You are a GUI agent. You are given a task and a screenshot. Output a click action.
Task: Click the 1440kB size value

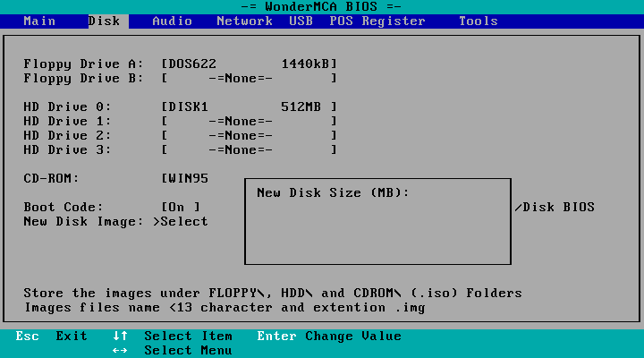pos(305,64)
